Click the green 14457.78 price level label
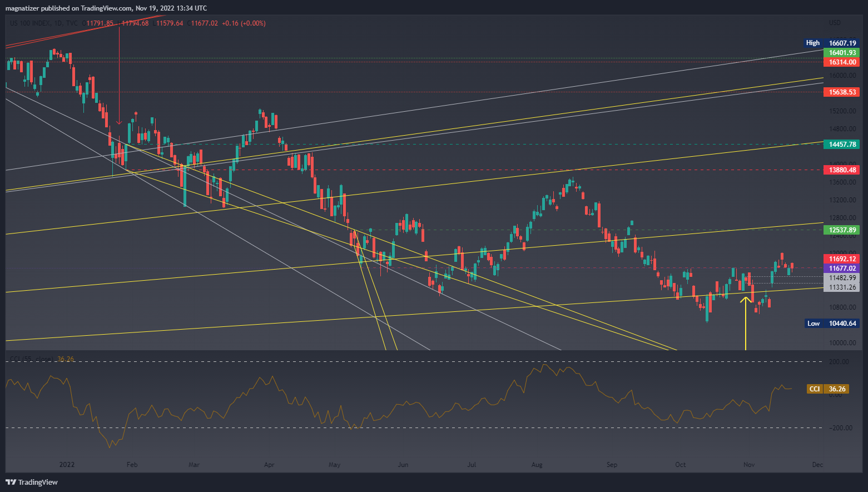The height and width of the screenshot is (492, 868). (842, 144)
